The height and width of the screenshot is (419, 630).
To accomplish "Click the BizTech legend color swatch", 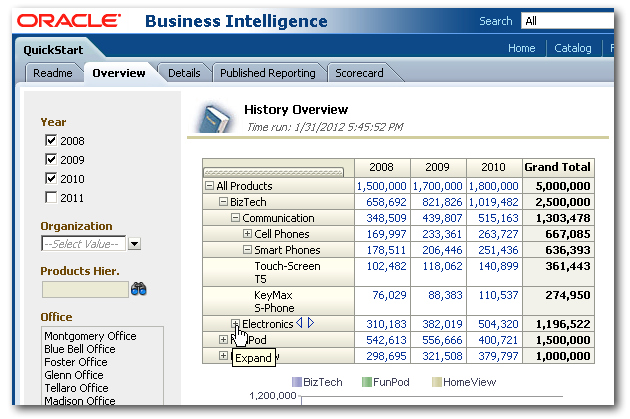I will click(x=297, y=382).
